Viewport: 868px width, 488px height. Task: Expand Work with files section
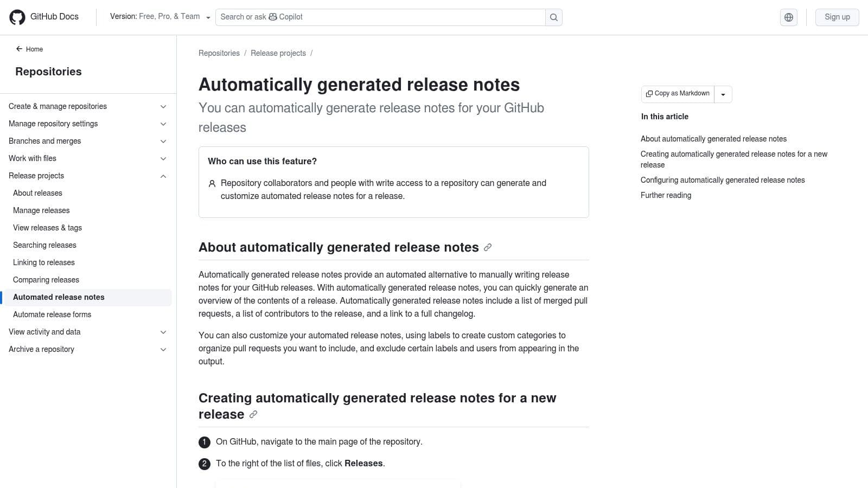88,158
